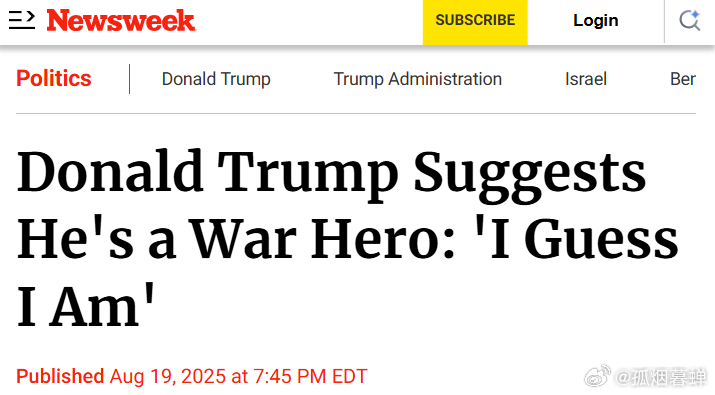Viewport: 715px width, 395px height.
Task: Select the Trump Administration topic
Action: pos(418,79)
